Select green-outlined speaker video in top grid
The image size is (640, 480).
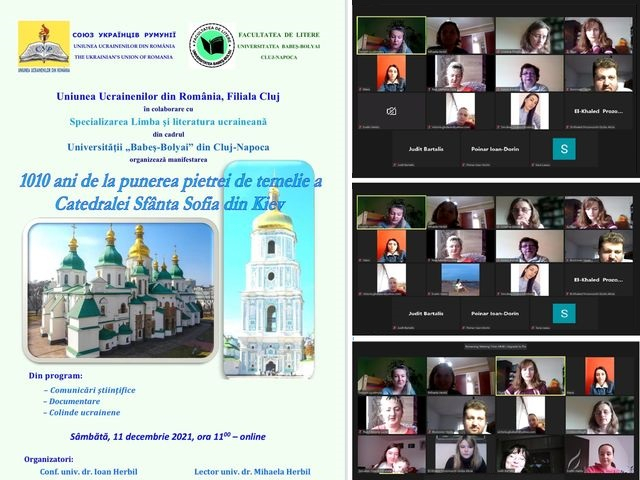[x=391, y=36]
